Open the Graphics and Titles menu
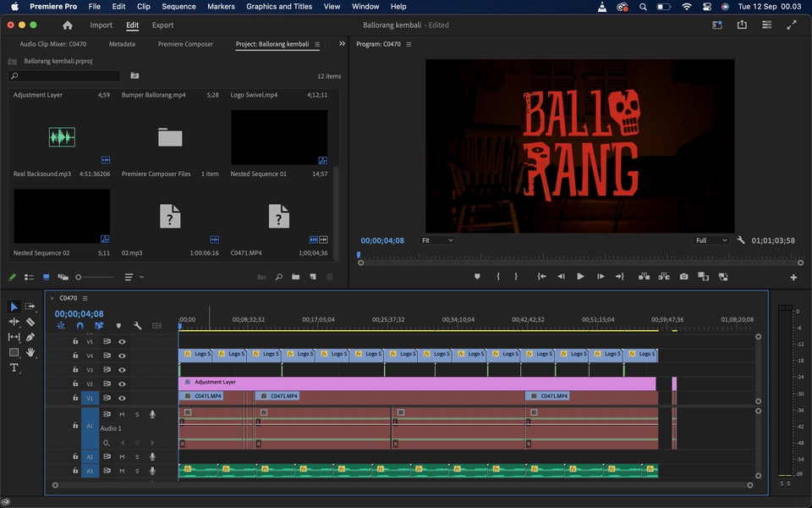Image resolution: width=812 pixels, height=508 pixels. click(x=279, y=6)
